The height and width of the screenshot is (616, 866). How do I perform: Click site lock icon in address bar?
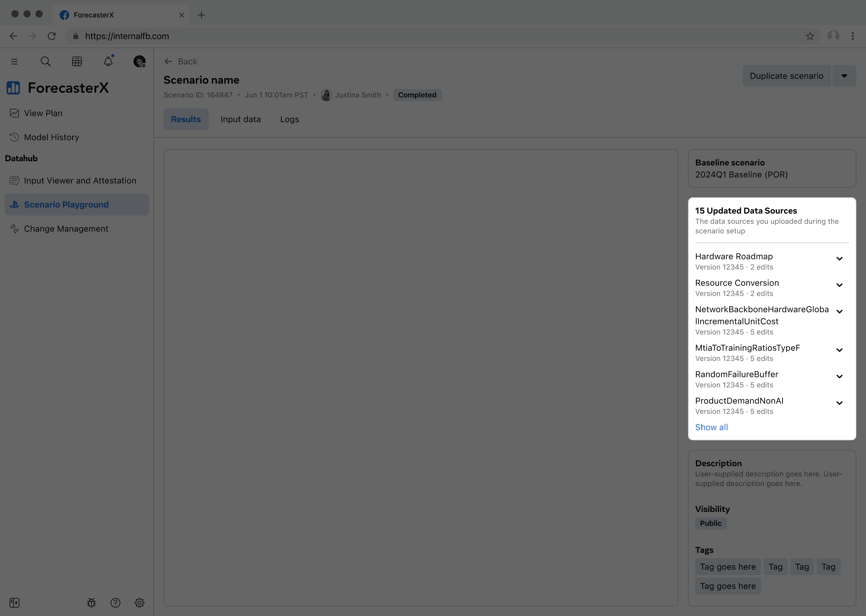click(75, 36)
